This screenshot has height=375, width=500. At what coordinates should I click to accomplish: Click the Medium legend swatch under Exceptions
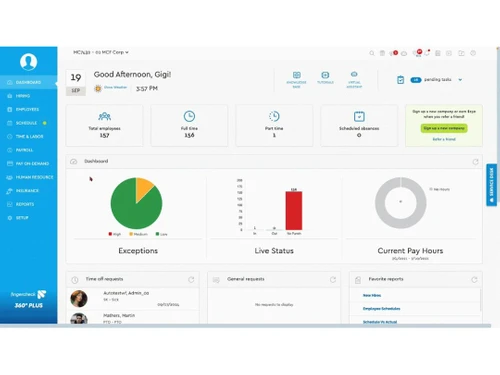(131, 234)
